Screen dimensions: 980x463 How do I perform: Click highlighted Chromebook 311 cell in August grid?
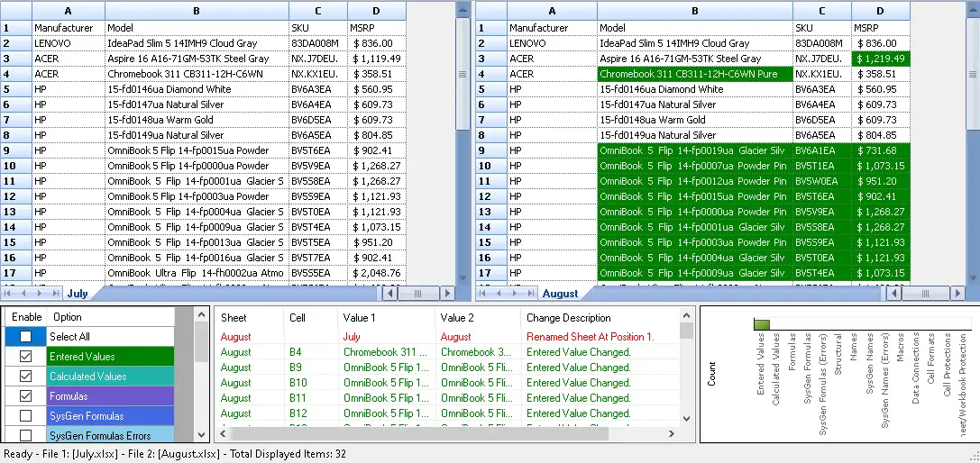pyautogui.click(x=695, y=74)
